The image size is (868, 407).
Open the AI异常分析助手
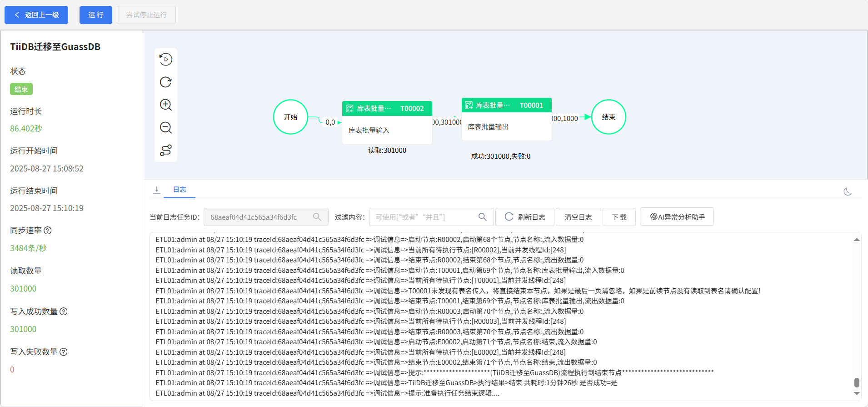pyautogui.click(x=677, y=217)
